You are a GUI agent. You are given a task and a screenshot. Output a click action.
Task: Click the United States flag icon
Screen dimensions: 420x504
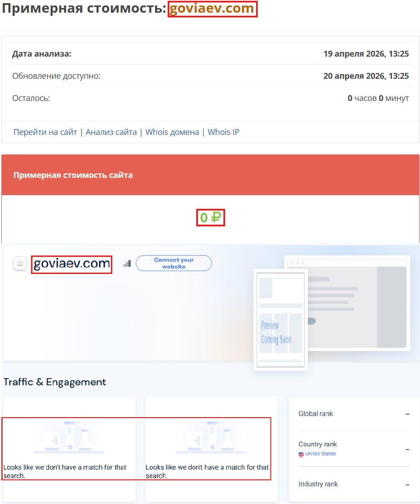coord(301,454)
